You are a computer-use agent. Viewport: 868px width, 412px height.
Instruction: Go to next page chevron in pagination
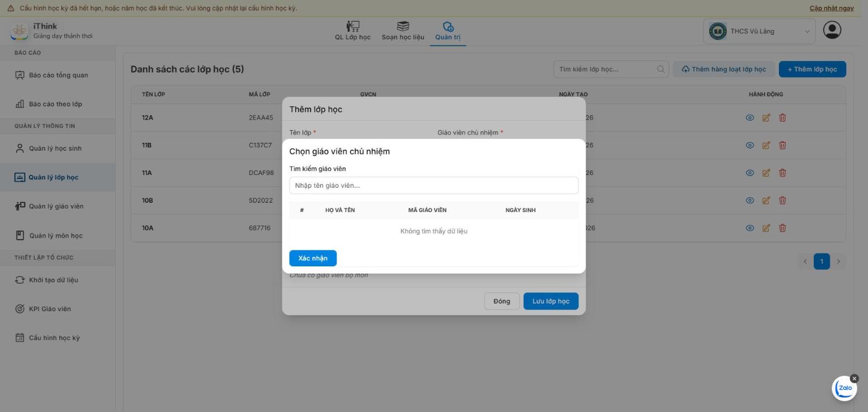pyautogui.click(x=838, y=261)
